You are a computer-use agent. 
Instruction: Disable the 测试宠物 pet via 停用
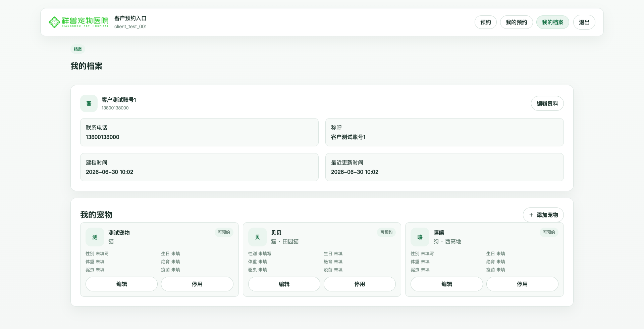pyautogui.click(x=197, y=284)
